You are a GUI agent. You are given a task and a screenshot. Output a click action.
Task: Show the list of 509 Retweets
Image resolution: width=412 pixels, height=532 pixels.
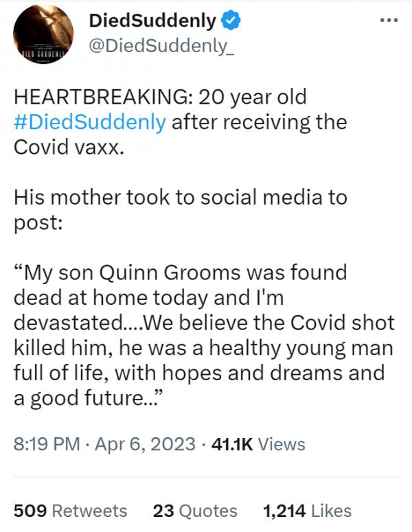pyautogui.click(x=70, y=511)
